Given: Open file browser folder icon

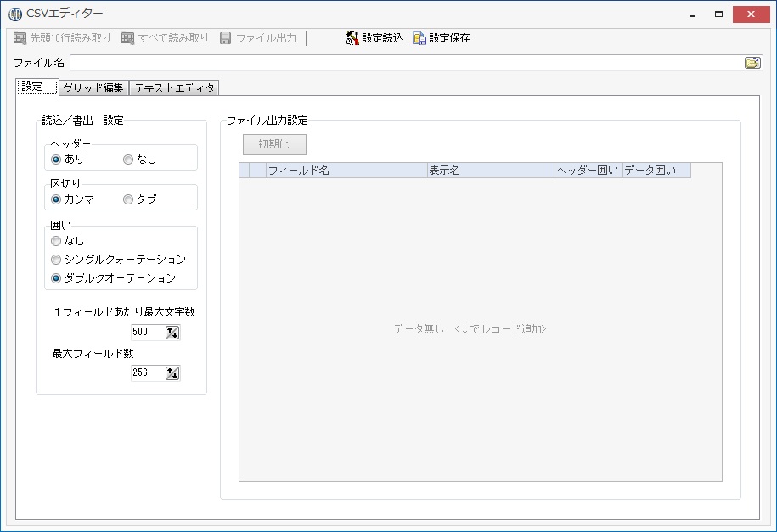Looking at the screenshot, I should (x=752, y=63).
